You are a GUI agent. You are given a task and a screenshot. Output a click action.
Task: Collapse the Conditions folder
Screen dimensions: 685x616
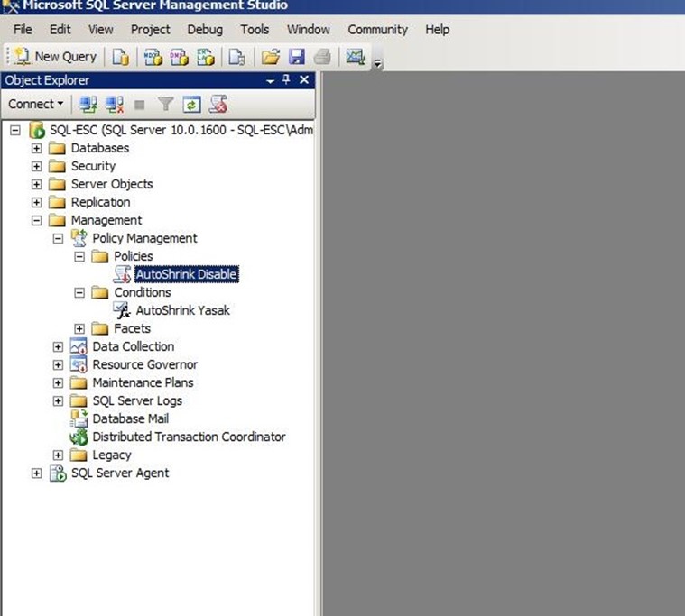click(x=79, y=292)
